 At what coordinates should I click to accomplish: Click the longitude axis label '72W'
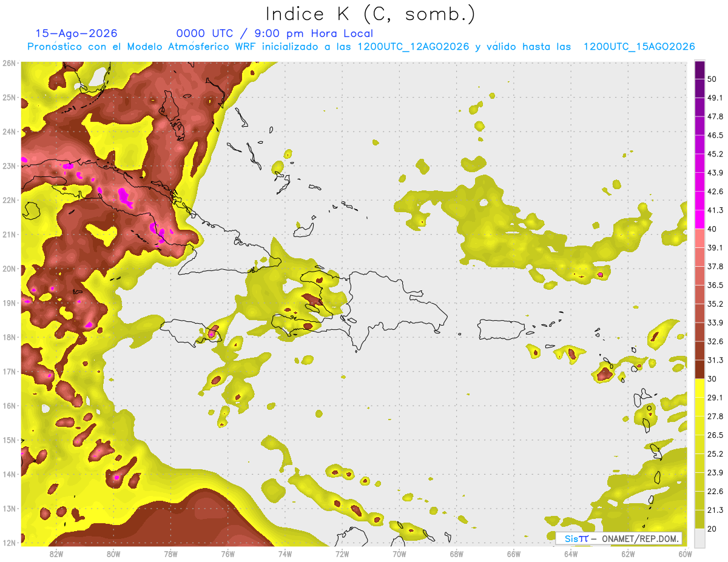(342, 554)
